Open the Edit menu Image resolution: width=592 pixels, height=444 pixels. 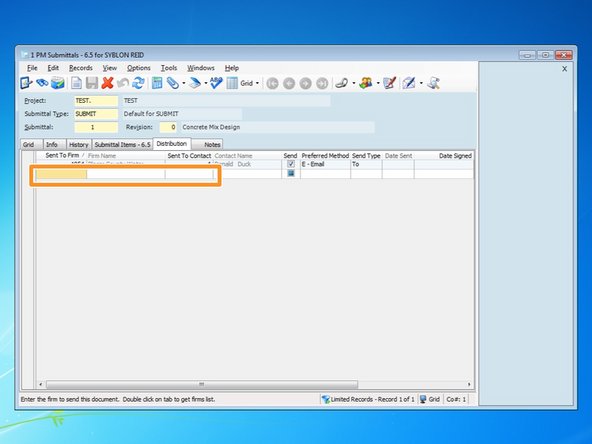point(53,68)
